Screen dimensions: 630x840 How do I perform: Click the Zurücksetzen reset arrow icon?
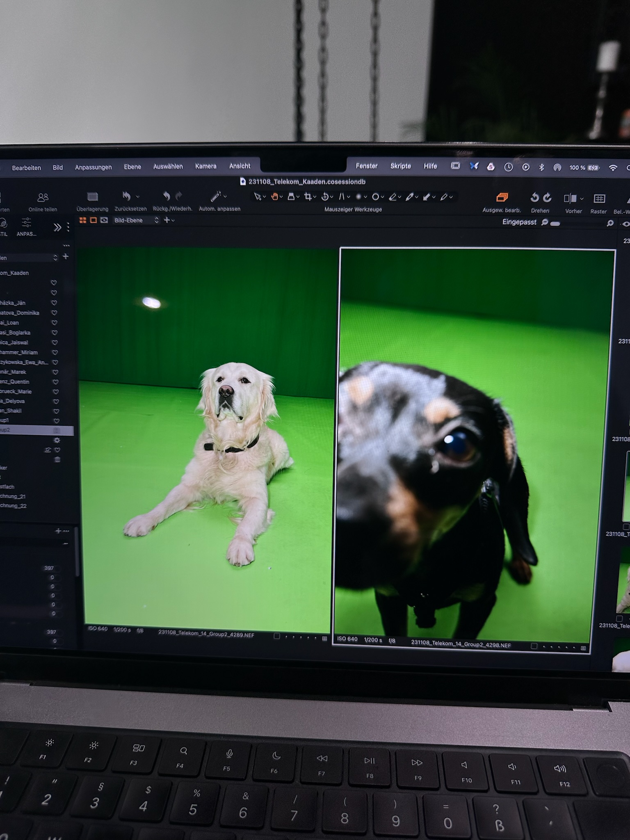pos(127,196)
